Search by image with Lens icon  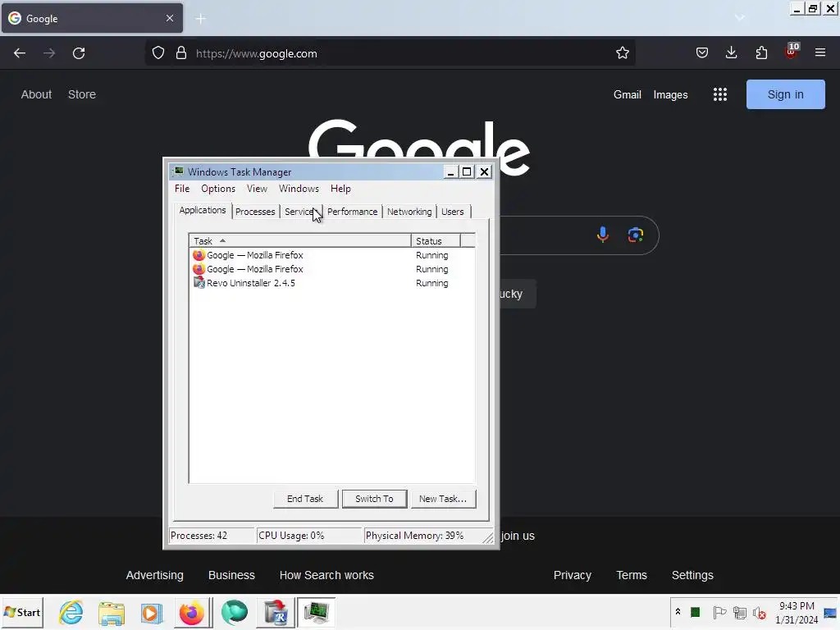pos(636,235)
